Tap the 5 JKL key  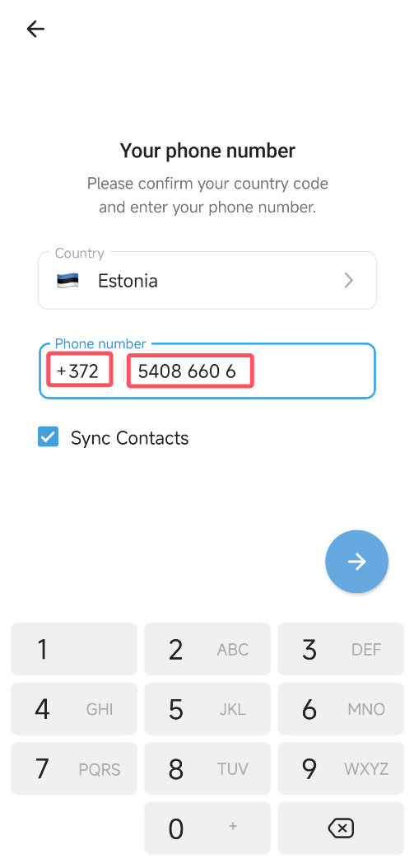click(207, 708)
